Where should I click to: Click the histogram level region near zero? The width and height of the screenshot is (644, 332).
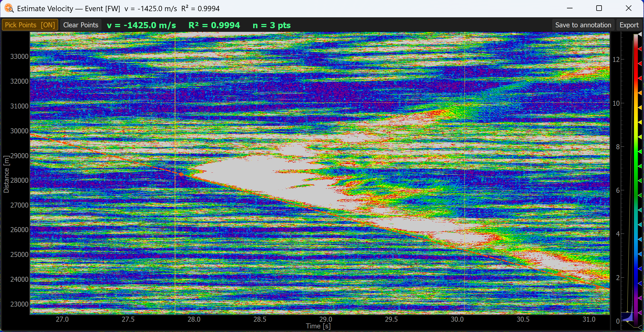pos(627,317)
